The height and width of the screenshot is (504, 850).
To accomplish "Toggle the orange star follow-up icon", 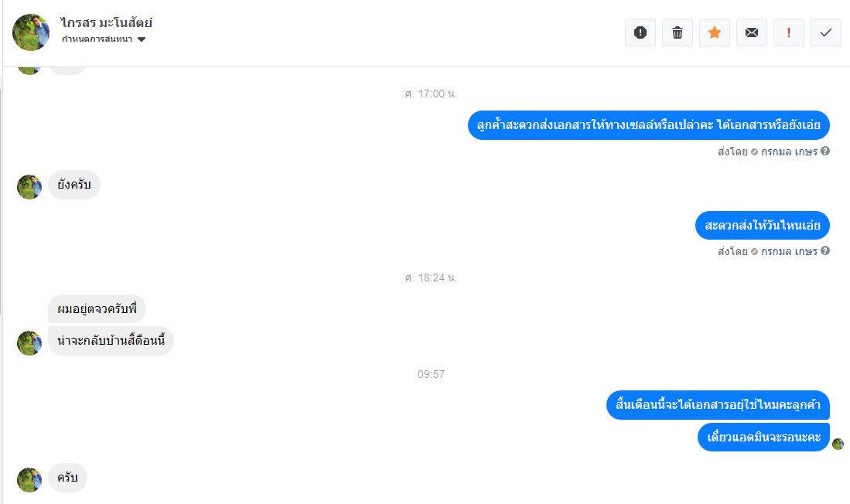I will tap(715, 32).
